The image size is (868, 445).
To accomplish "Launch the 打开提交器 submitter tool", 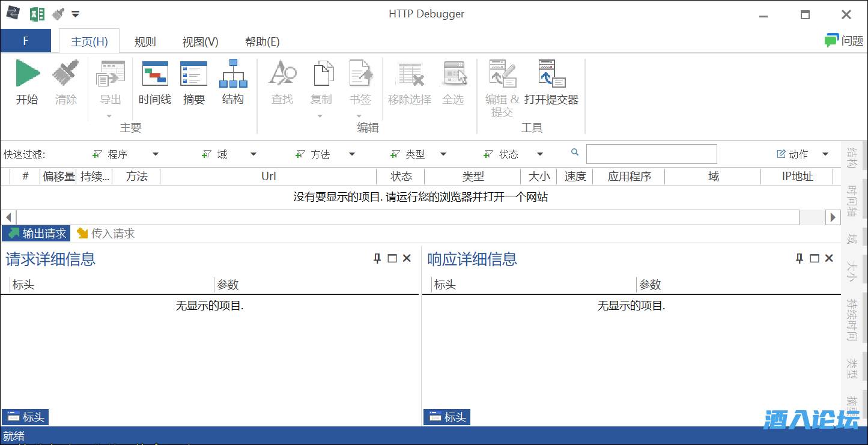I will click(x=552, y=84).
